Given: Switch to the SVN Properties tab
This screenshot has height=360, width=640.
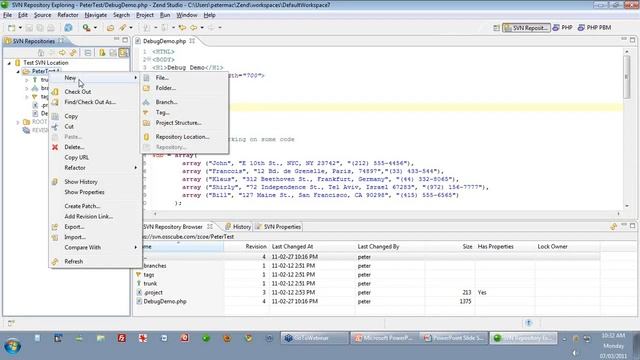Looking at the screenshot, I should (x=278, y=227).
